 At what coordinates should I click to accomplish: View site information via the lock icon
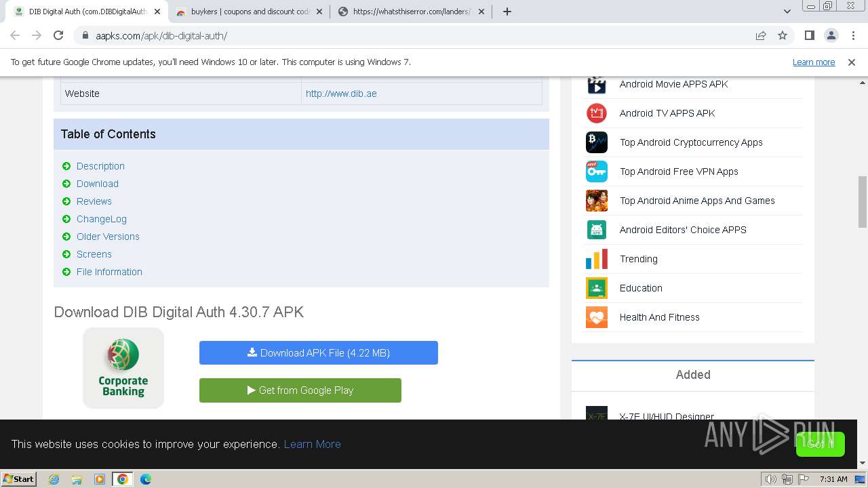coord(85,35)
